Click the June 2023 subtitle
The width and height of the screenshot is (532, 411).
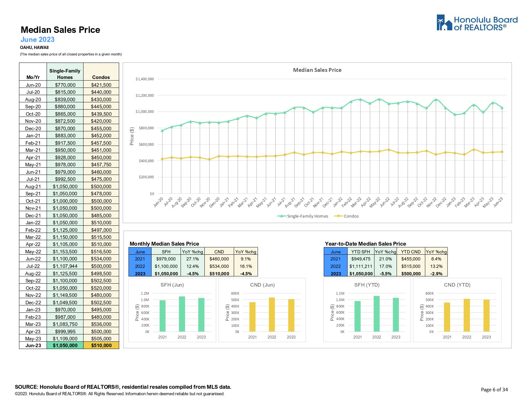(x=37, y=40)
